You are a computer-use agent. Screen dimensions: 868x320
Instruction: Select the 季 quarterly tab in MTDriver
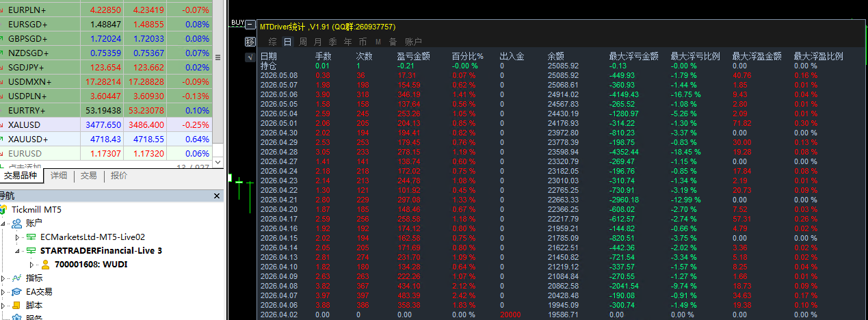332,42
